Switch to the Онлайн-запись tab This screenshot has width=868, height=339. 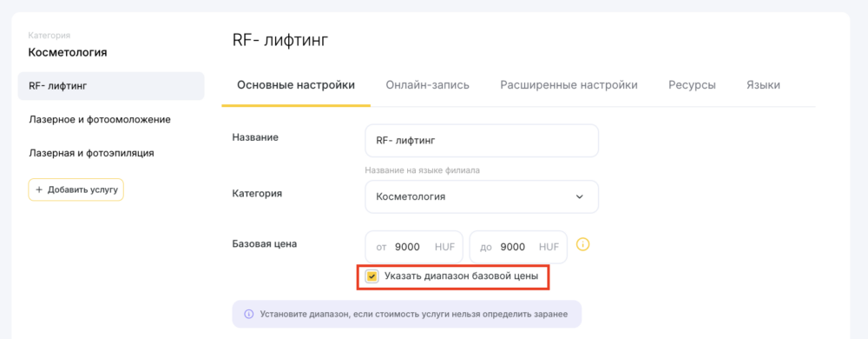click(427, 85)
